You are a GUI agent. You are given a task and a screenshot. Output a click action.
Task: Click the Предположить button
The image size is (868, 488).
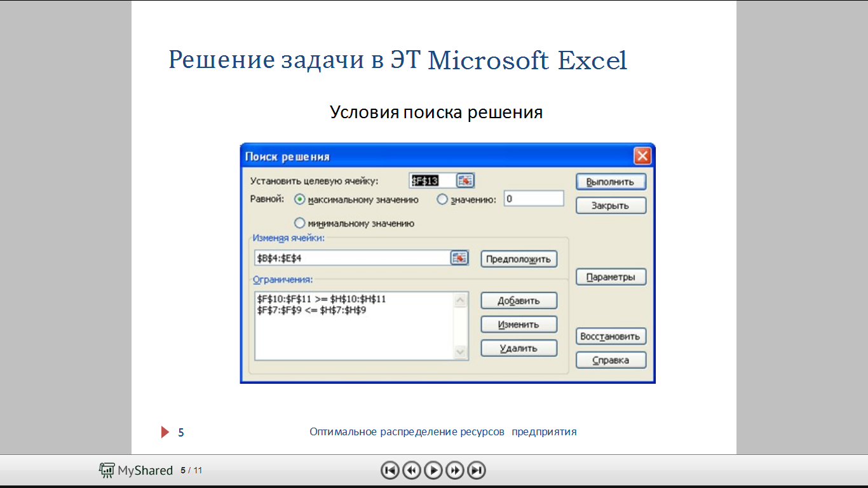[519, 259]
